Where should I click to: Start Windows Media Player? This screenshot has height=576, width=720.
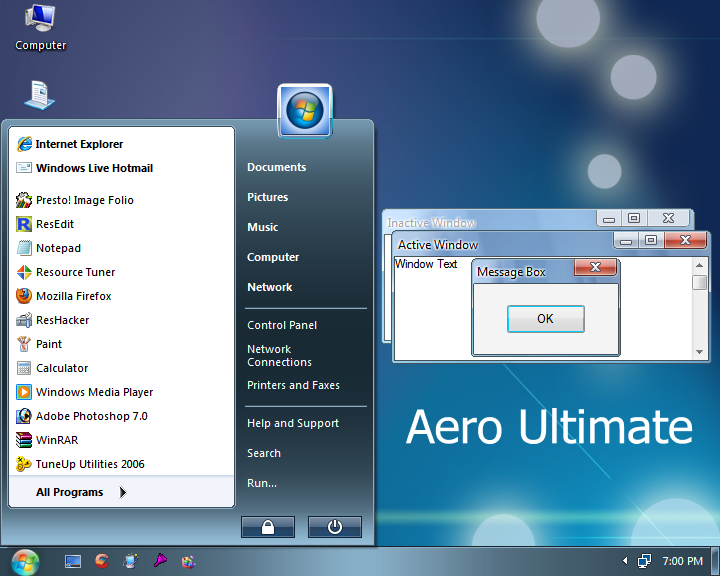coord(94,392)
